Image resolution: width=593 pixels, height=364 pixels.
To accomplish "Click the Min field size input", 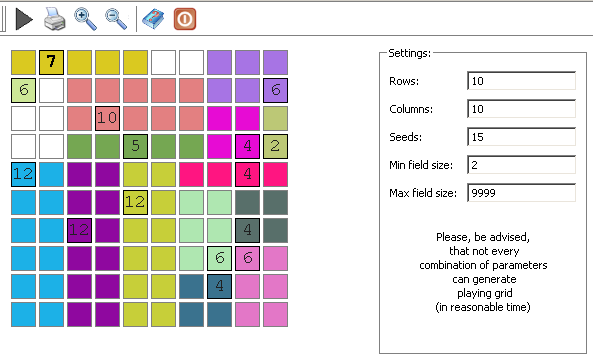I will coord(522,165).
